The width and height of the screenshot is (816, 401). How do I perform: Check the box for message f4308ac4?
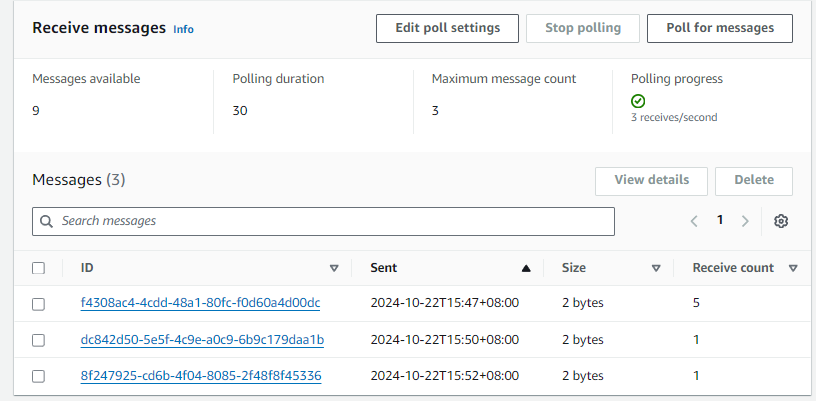tap(38, 304)
